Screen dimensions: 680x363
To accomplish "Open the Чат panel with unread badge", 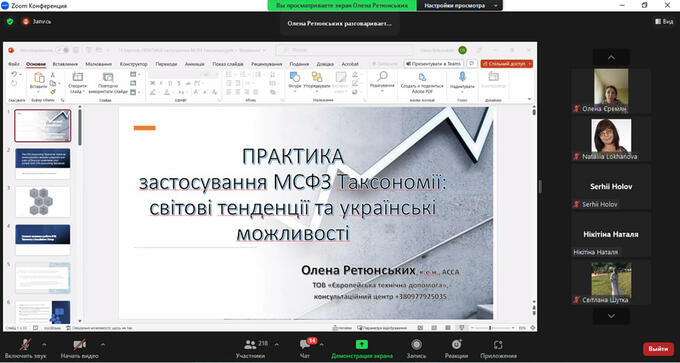I will coord(305,349).
